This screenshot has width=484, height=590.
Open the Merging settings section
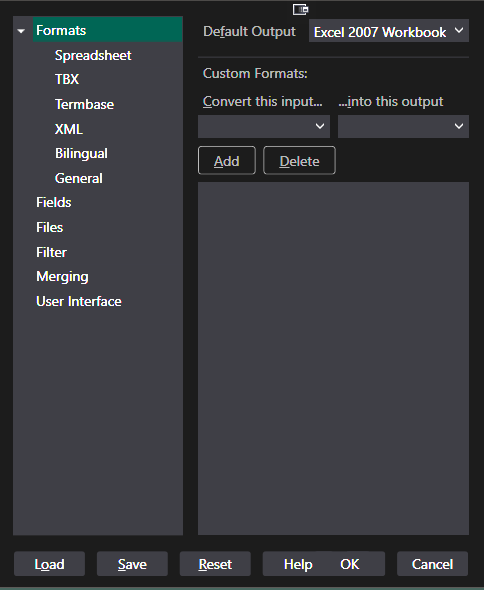point(62,277)
